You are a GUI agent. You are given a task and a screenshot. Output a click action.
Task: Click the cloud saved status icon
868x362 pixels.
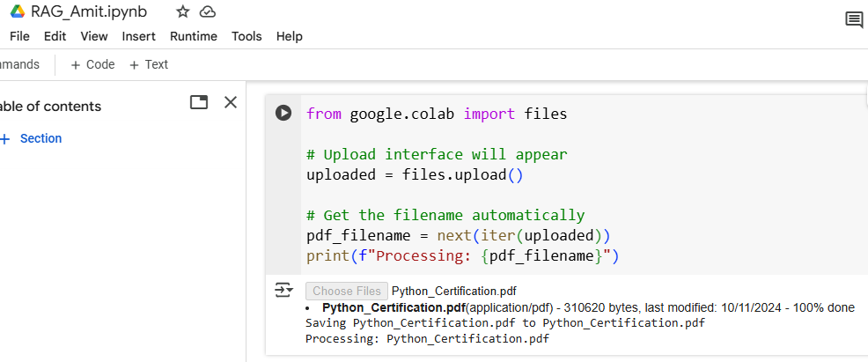tap(208, 11)
